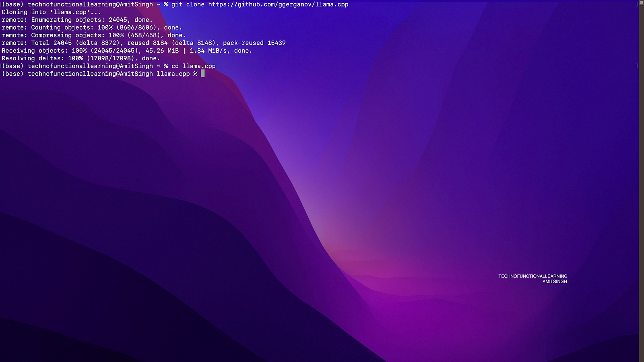Click the Enumerating objects output line
Screen dimensions: 644x362
click(77, 20)
